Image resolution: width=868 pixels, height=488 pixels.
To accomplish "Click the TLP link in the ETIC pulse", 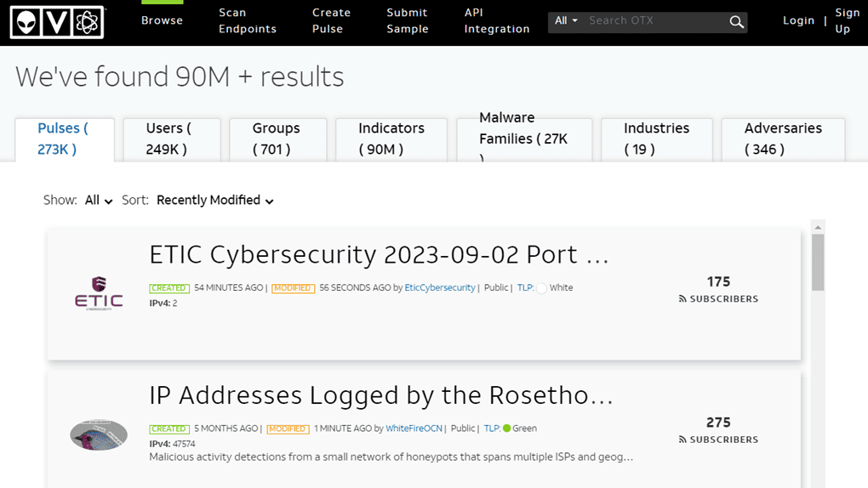I will point(525,287).
